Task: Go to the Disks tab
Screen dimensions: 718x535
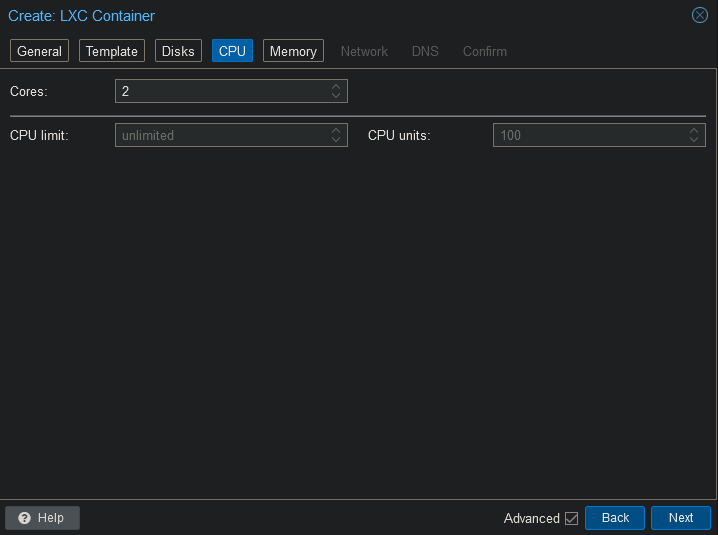Action: point(178,51)
